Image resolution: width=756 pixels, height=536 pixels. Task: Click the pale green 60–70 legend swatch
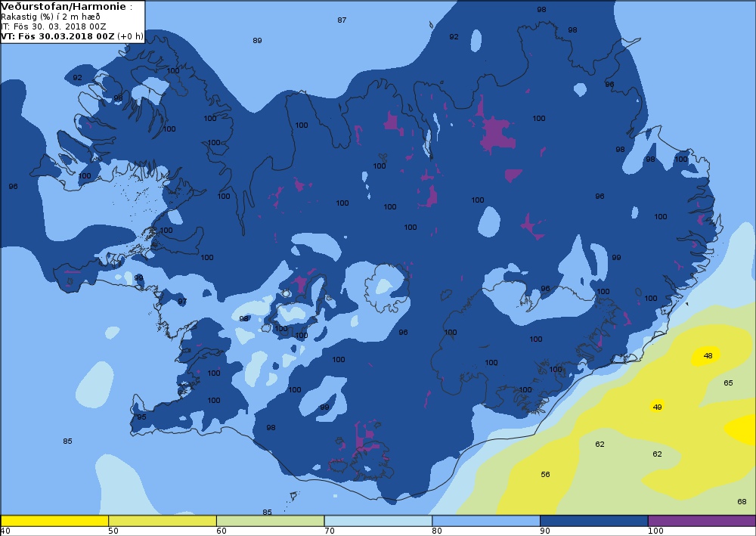(x=270, y=521)
